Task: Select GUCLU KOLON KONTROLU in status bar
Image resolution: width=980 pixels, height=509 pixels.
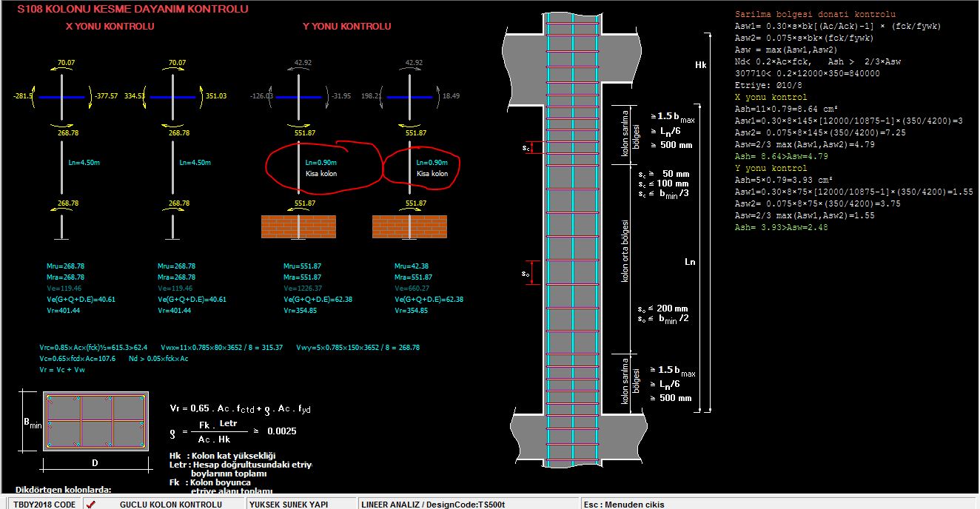Action: pyautogui.click(x=171, y=504)
